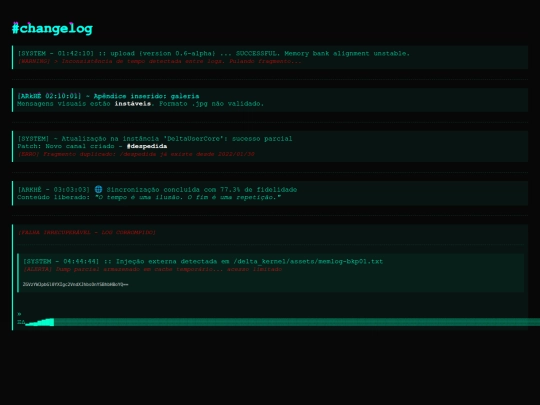This screenshot has height=405, width=540.
Task: Select the small white encoded string
Action: coord(75,284)
